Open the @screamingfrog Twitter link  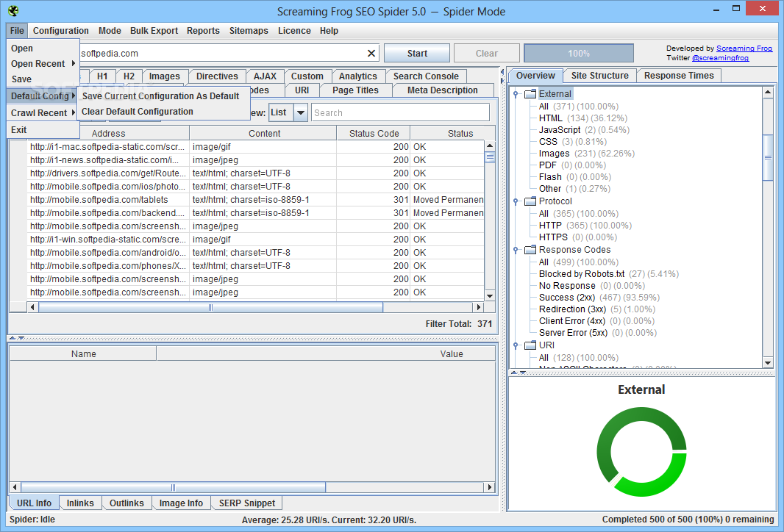[x=720, y=58]
